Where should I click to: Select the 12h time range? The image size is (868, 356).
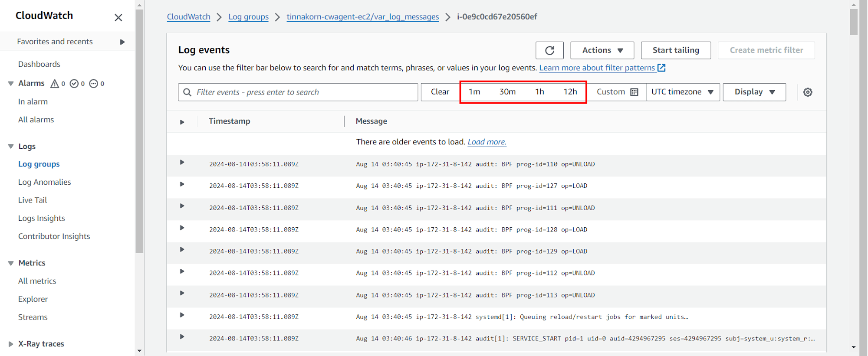pyautogui.click(x=570, y=92)
